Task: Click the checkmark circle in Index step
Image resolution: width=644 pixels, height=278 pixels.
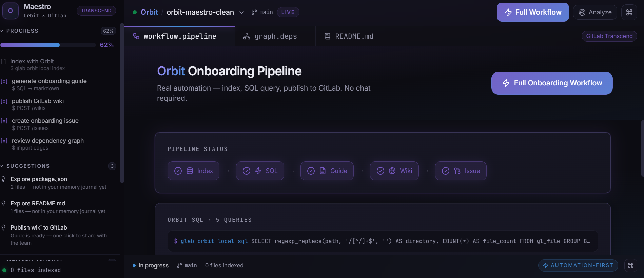Action: pos(178,171)
